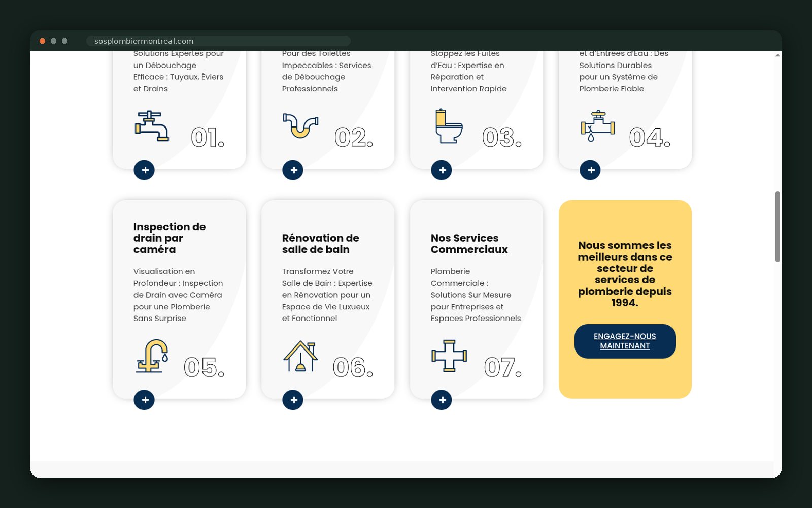Viewport: 812px width, 508px height.
Task: Click the outlined number 01.
Action: [208, 138]
